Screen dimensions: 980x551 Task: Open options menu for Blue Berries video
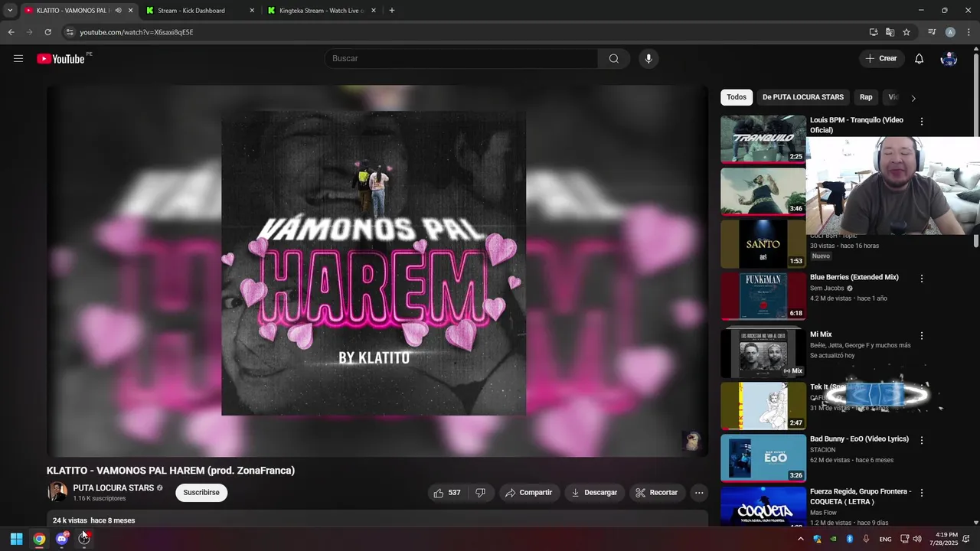coord(922,279)
